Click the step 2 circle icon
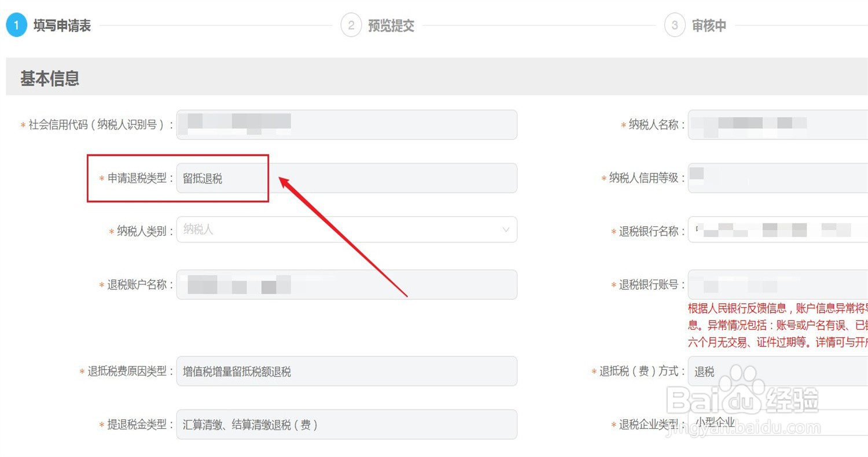 351,26
